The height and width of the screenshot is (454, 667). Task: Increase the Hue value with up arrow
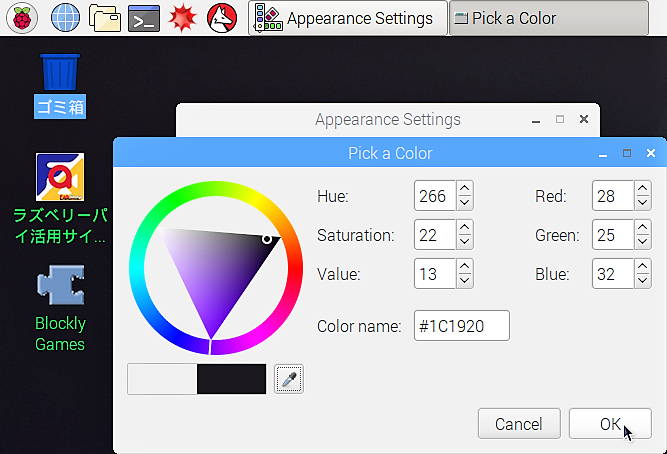(465, 188)
